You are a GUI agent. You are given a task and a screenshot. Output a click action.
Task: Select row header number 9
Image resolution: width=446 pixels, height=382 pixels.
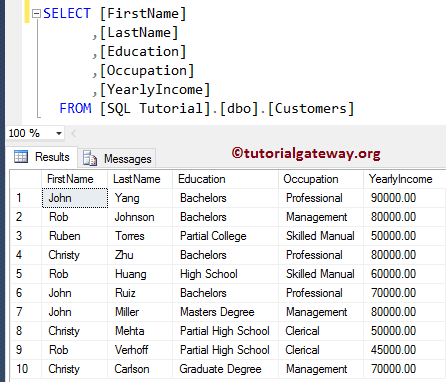[26, 350]
